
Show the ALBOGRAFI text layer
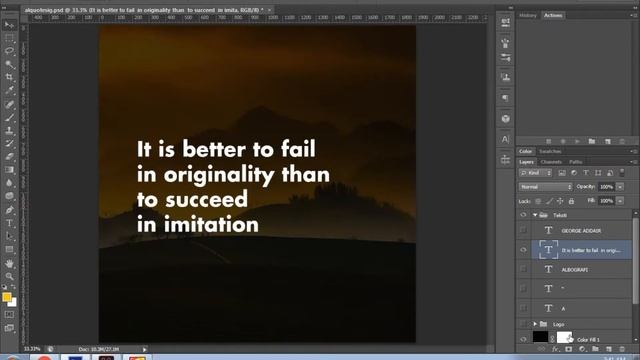[523, 269]
